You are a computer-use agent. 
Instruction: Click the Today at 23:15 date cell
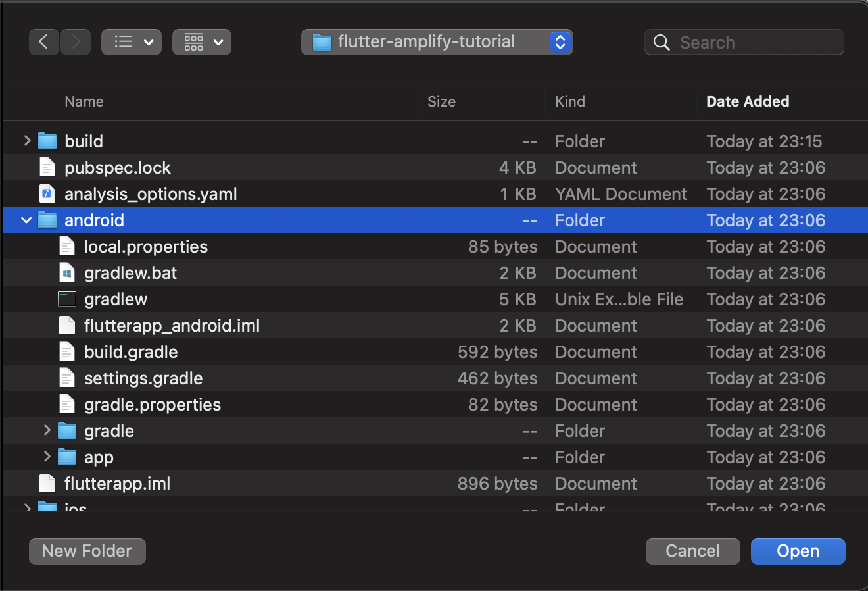coord(764,141)
